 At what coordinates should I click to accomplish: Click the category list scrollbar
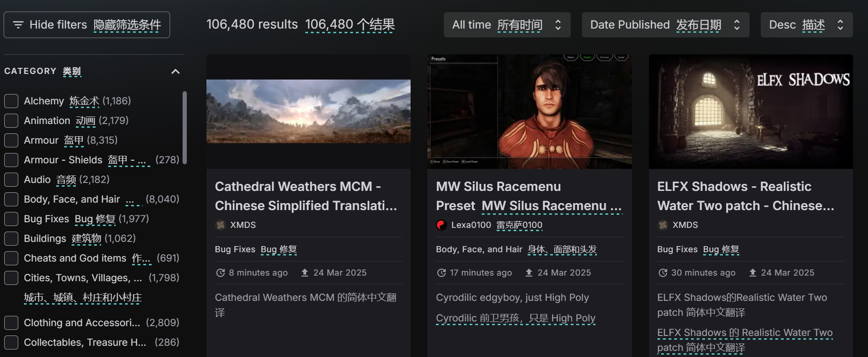tap(184, 128)
